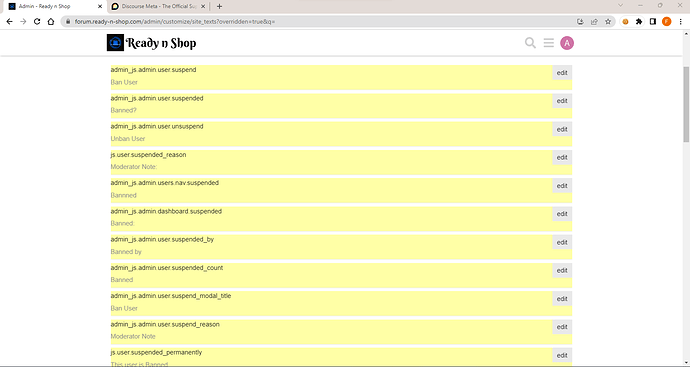Click the 'Banned?' override value

point(123,110)
